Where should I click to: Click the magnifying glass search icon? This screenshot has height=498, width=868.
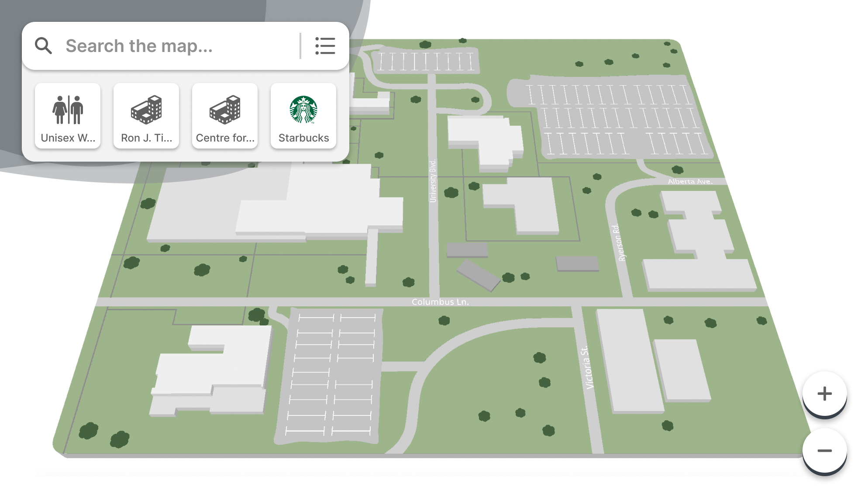44,45
